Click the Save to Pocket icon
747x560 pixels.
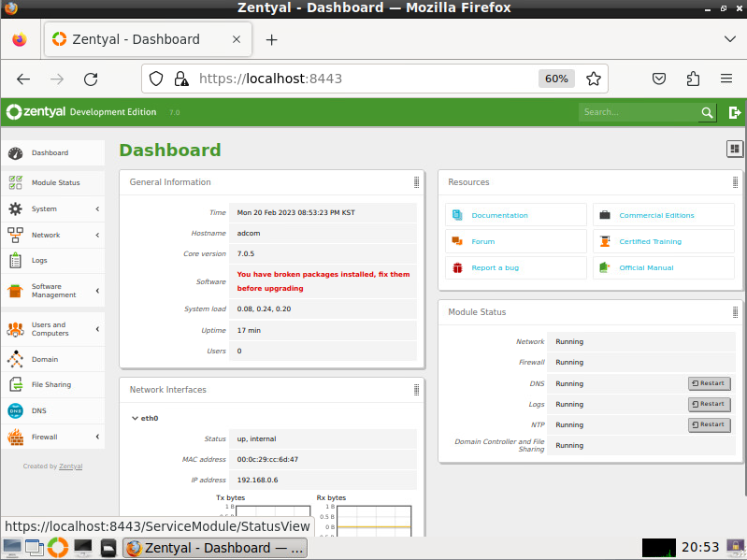click(659, 79)
